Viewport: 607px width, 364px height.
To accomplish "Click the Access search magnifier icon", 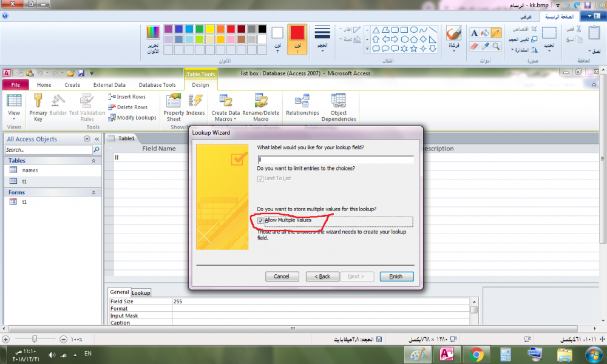I will coord(97,150).
